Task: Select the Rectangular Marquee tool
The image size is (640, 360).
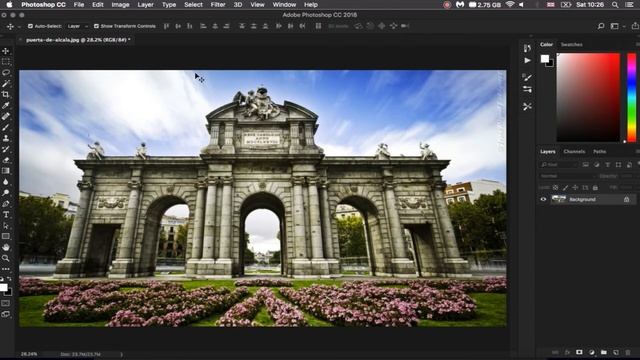Action: click(x=6, y=62)
